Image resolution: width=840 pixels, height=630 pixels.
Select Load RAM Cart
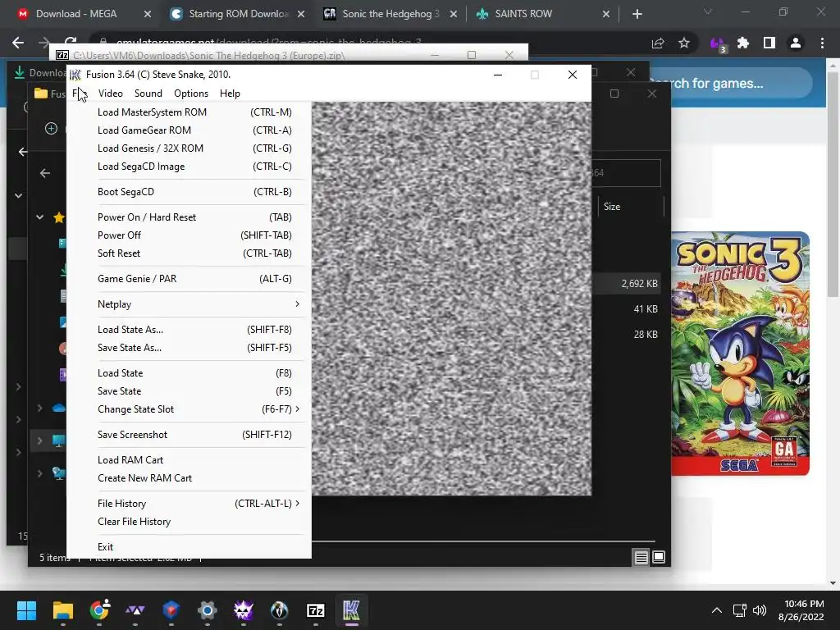[x=189, y=460]
